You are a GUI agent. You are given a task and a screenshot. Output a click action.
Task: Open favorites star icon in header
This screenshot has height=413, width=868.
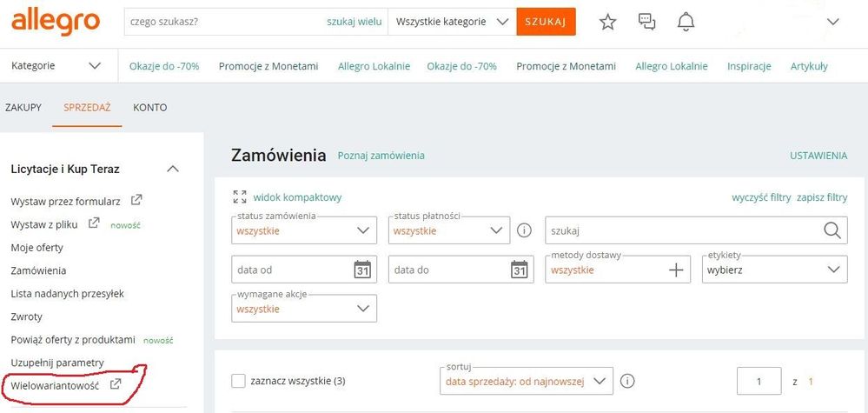click(608, 22)
